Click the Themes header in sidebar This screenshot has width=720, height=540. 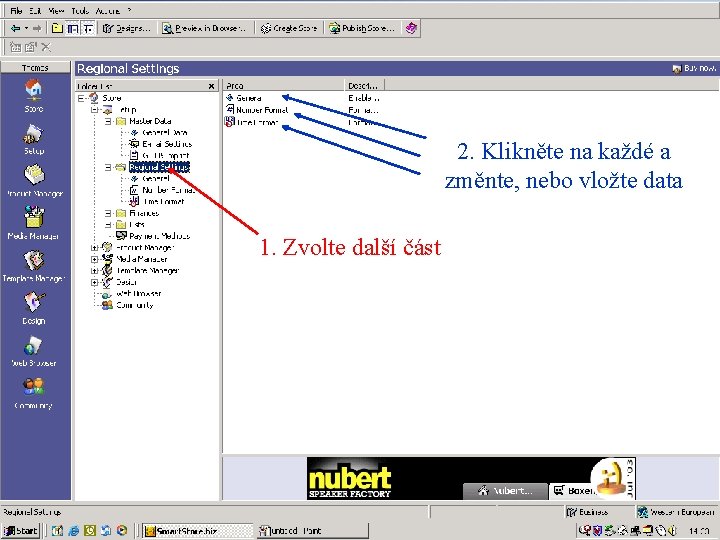(35, 68)
